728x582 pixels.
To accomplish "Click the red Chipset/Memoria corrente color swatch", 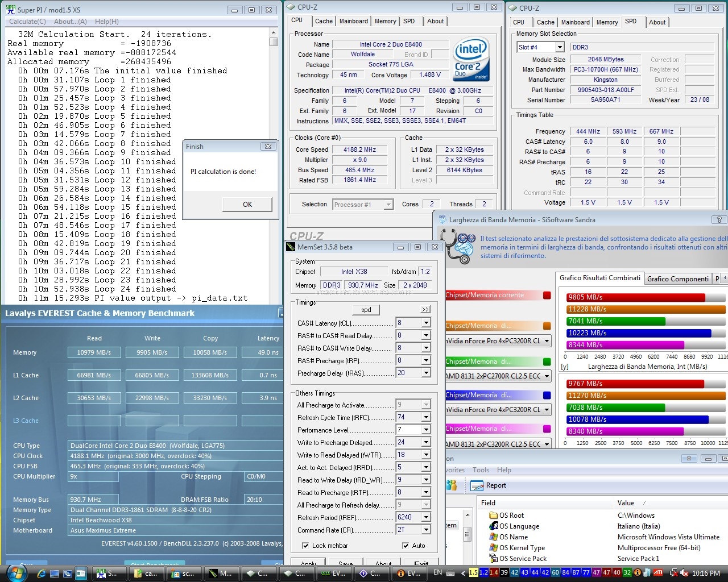I will (x=547, y=295).
